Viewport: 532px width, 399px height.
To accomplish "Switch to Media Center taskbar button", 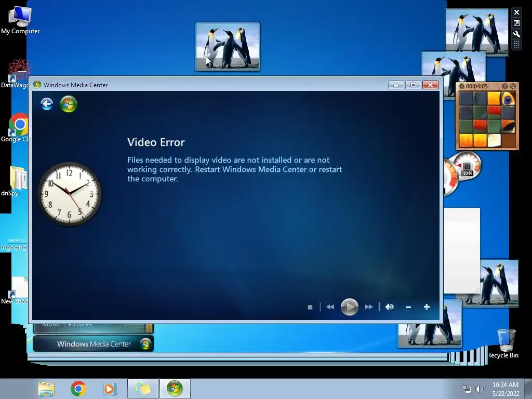I will tap(175, 389).
